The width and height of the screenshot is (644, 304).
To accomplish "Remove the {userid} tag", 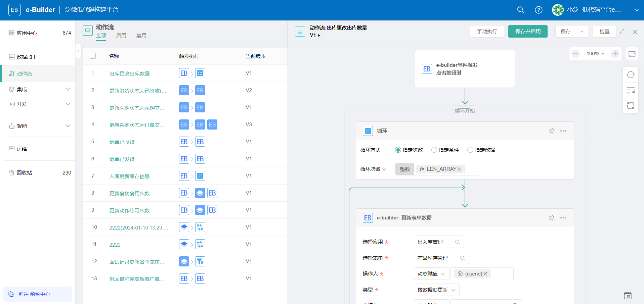I will tap(485, 274).
